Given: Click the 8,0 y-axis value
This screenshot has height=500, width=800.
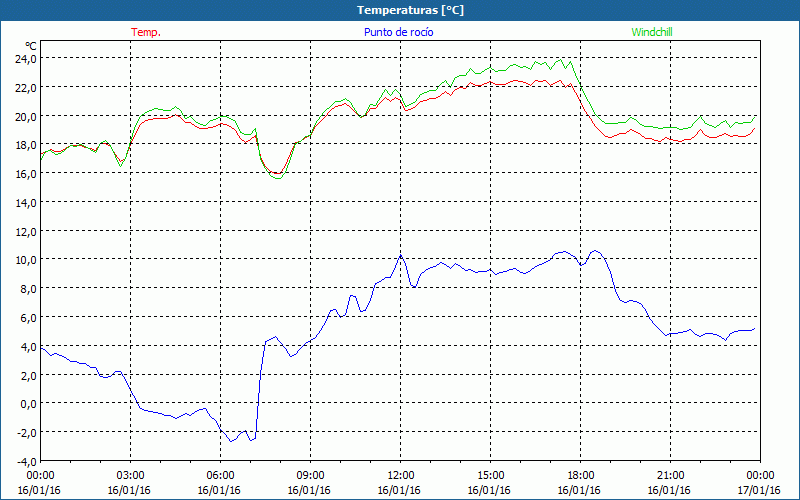Looking at the screenshot, I should click(28, 289).
